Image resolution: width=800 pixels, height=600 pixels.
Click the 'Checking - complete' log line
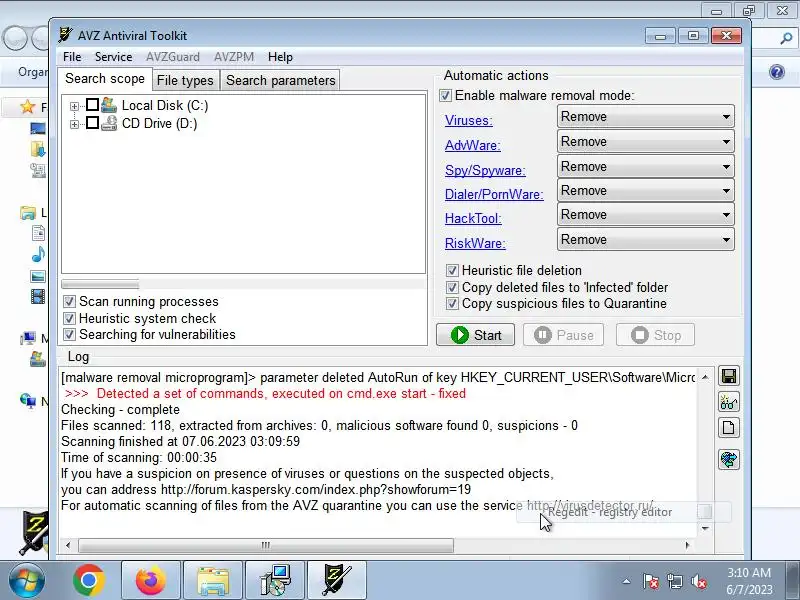tap(120, 410)
